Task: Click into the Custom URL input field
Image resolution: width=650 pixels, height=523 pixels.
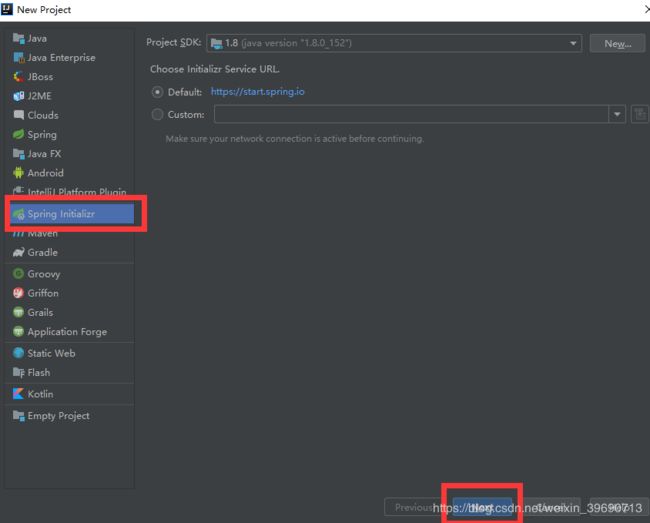Action: 411,114
